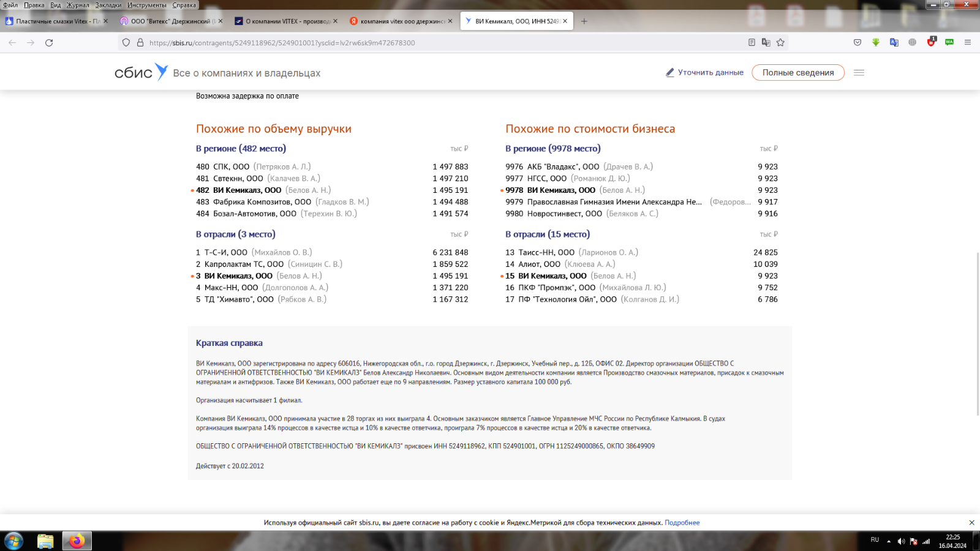Open 'АКБ "Владакс", ООО' row
This screenshot has width=980, height=551.
pos(641,167)
